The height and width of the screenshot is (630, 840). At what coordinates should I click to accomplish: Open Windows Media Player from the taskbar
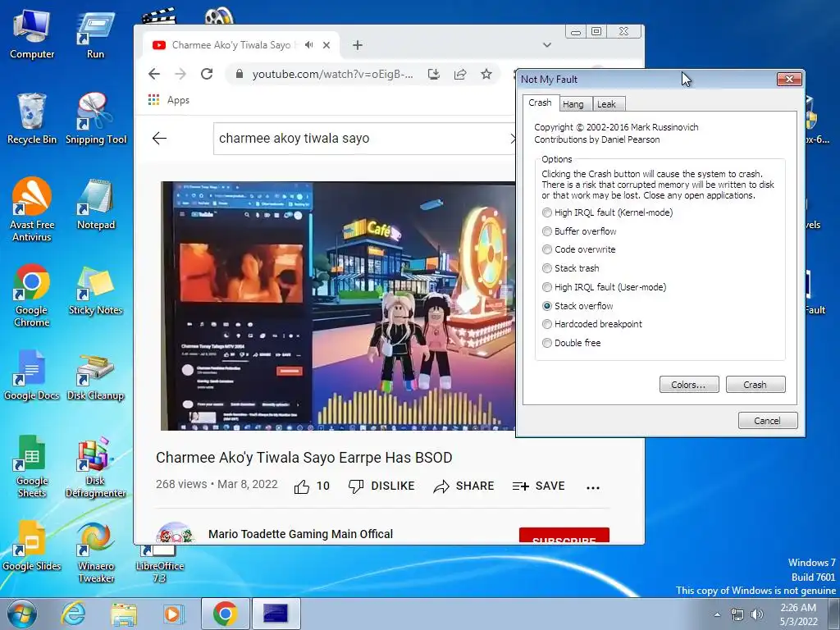pos(174,614)
